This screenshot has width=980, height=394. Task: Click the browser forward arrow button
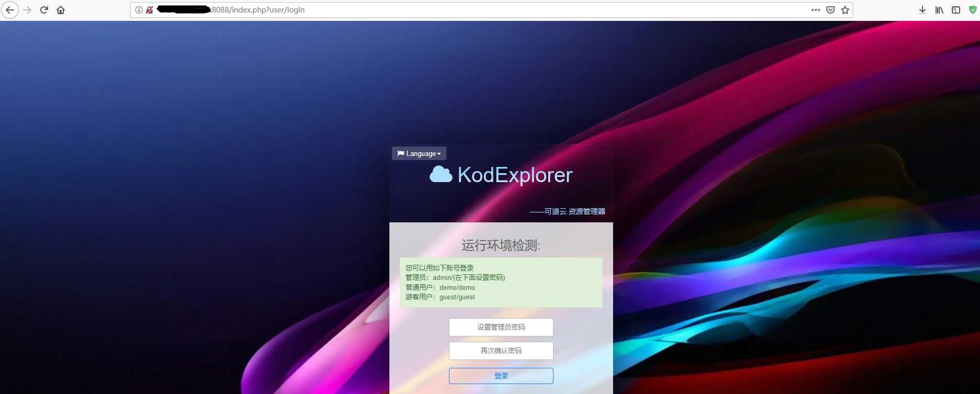coord(27,10)
